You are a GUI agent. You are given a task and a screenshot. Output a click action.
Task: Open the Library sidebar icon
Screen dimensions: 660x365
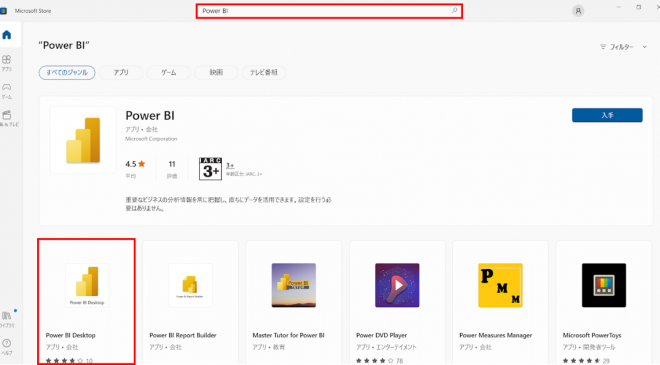[7, 319]
